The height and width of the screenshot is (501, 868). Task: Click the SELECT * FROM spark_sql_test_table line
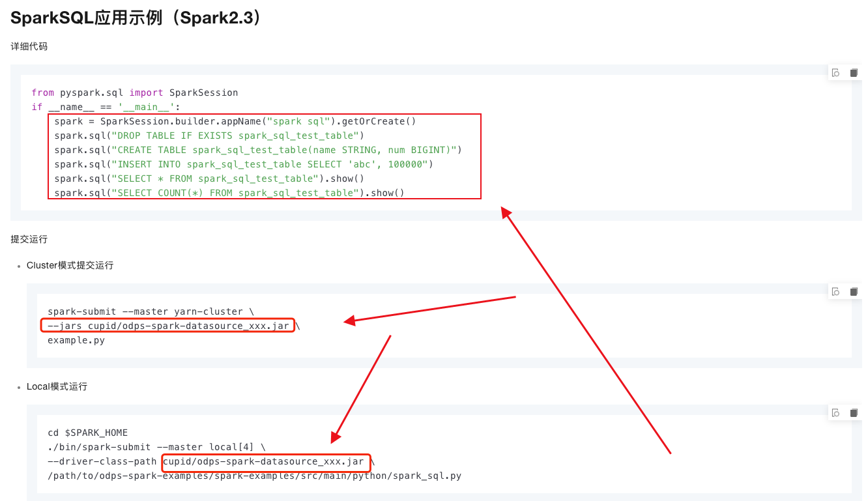(209, 179)
